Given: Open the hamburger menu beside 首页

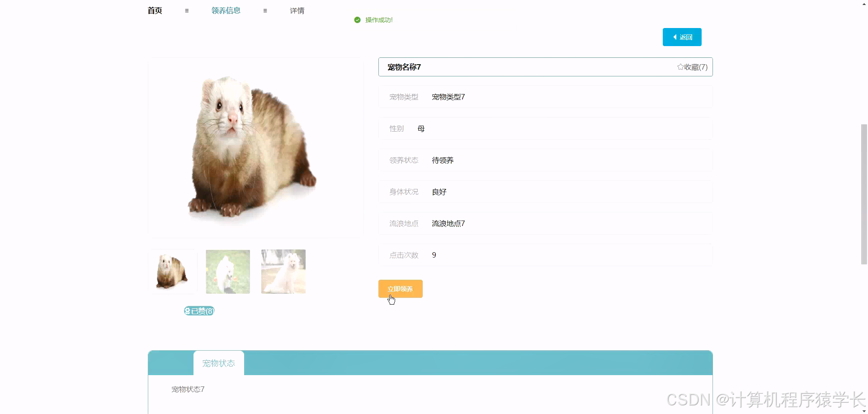Looking at the screenshot, I should click(x=187, y=10).
